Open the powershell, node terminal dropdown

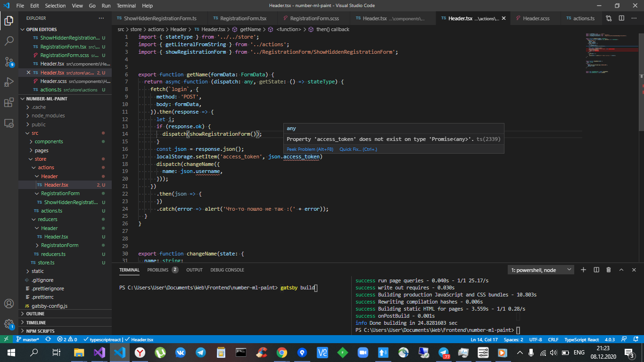tap(541, 270)
